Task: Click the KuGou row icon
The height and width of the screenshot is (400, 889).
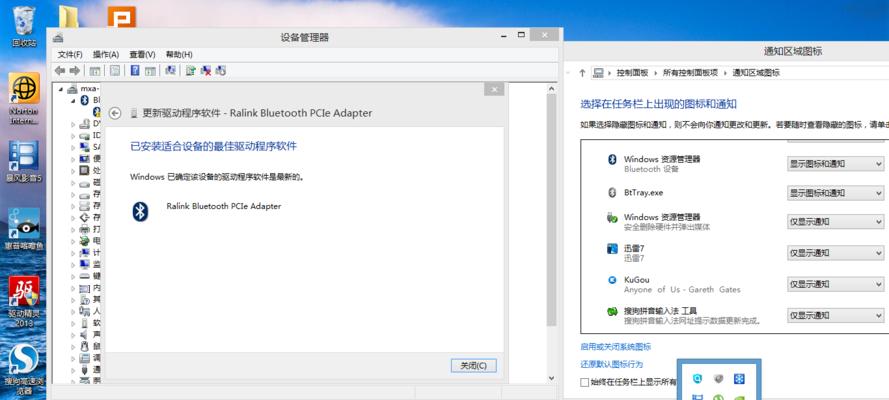Action: 612,280
